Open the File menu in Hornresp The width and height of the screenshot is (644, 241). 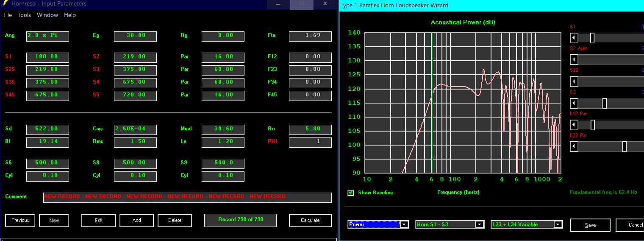click(8, 15)
